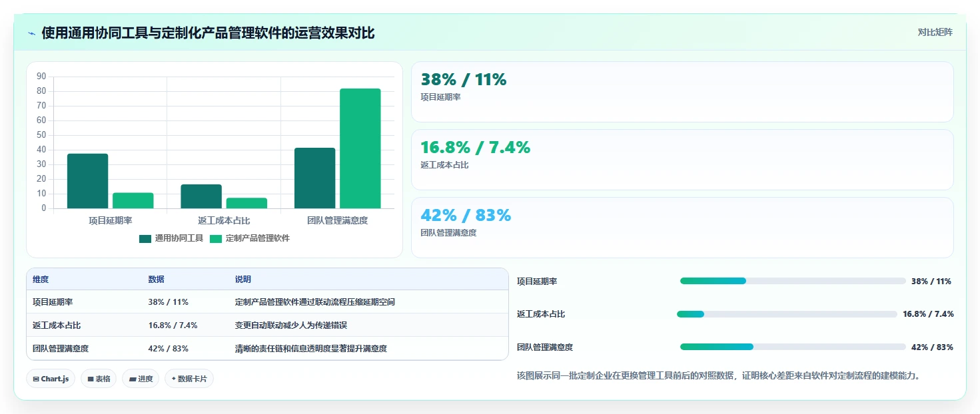Click the dark 项目延期率 chart bar
This screenshot has width=980, height=414.
(87, 181)
